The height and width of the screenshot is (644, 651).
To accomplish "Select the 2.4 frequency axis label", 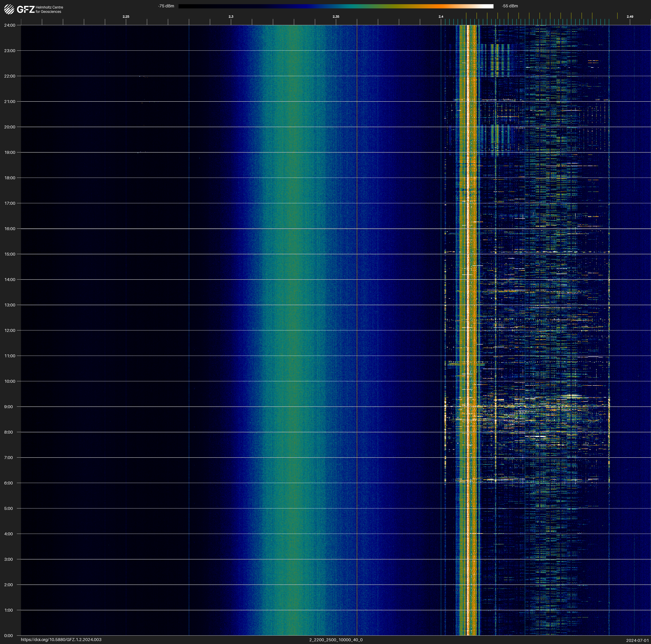I will [x=441, y=17].
